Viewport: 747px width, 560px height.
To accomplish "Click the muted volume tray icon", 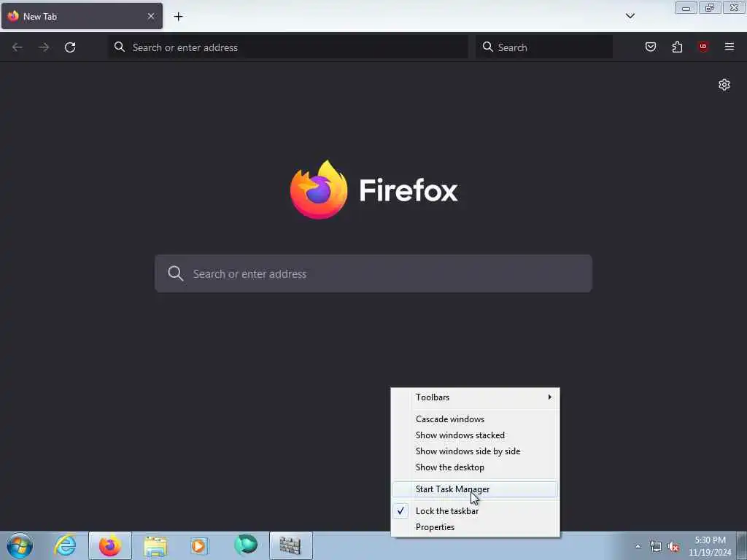I will tap(673, 547).
